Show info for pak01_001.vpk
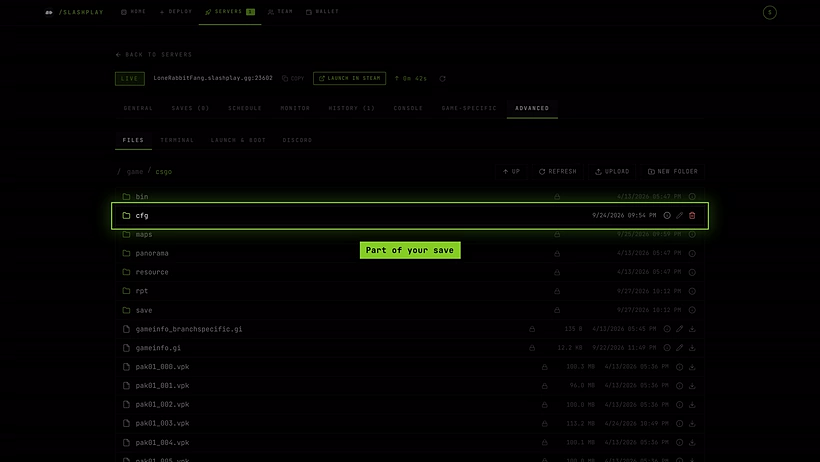Screen dimensions: 820x462 point(679,386)
